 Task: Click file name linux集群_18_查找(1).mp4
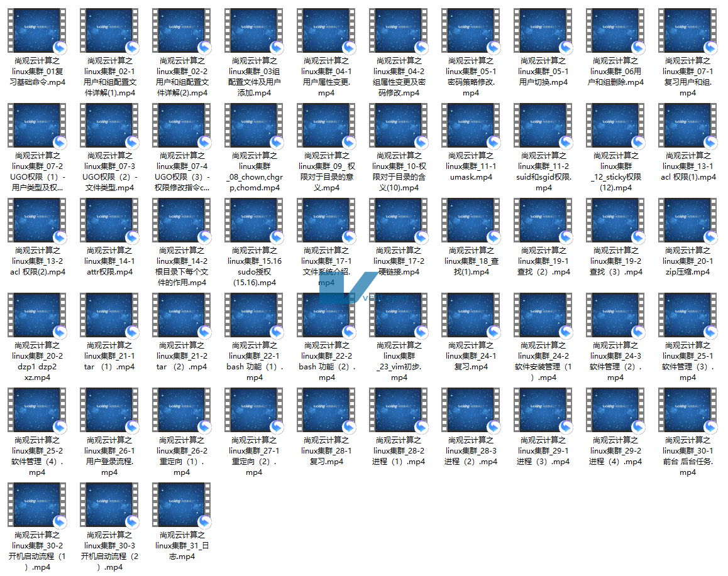pyautogui.click(x=471, y=261)
